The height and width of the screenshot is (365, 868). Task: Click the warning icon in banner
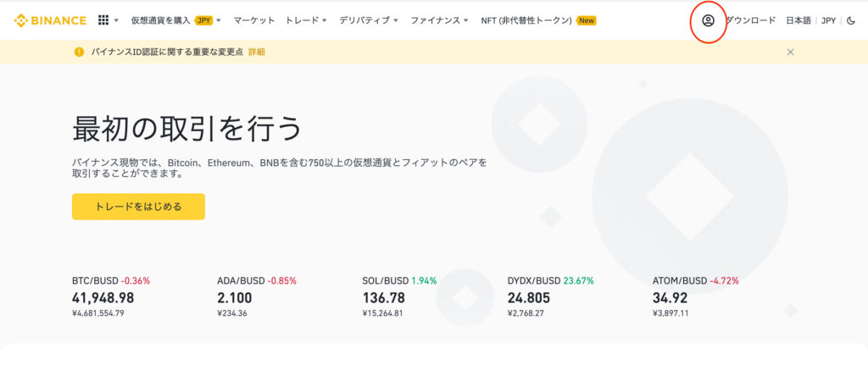tap(79, 52)
